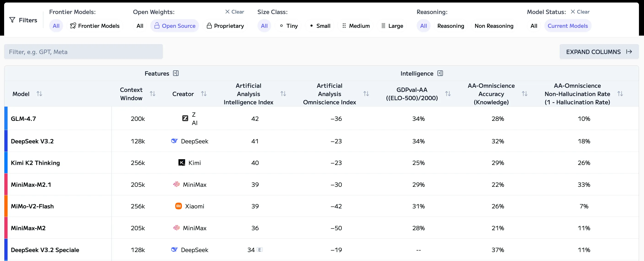644x261 pixels.
Task: Select All under Size Class filter
Action: coord(264,26)
